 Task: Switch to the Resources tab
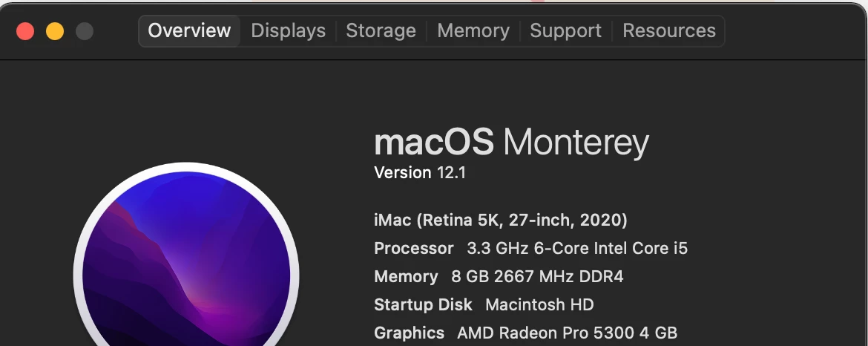[x=668, y=31]
